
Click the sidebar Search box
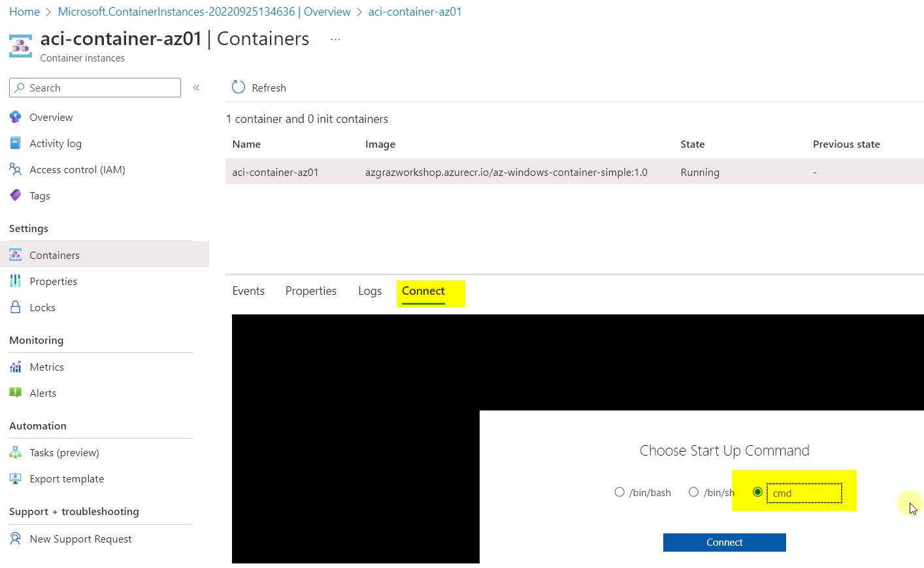[x=95, y=88]
